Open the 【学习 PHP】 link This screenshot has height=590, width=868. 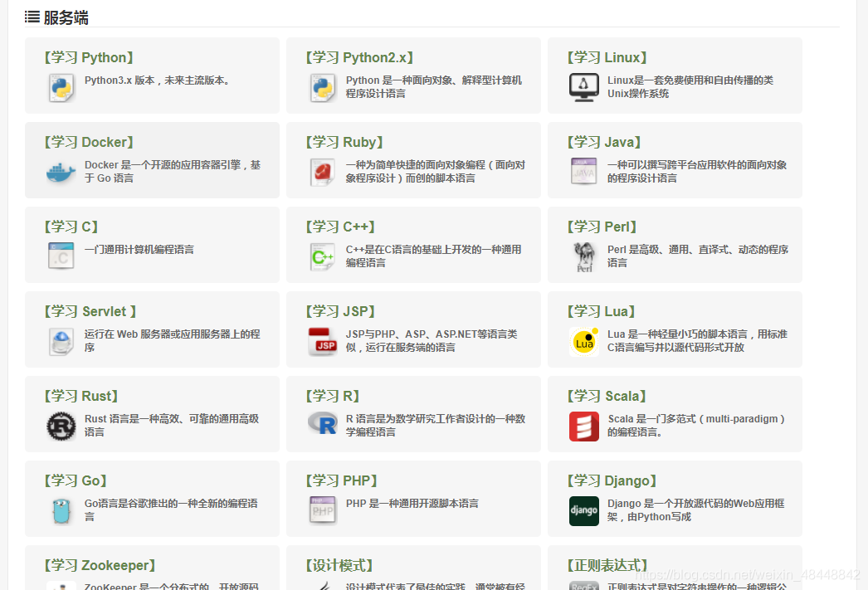[342, 481]
